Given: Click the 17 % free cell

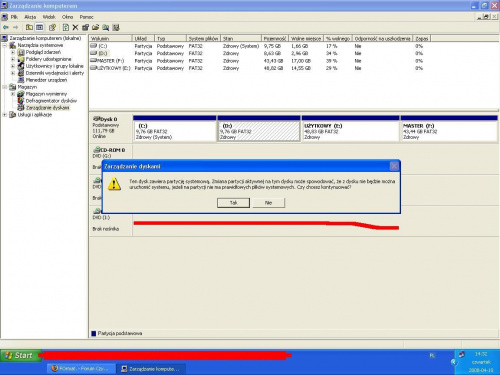Looking at the screenshot, I should [x=332, y=46].
